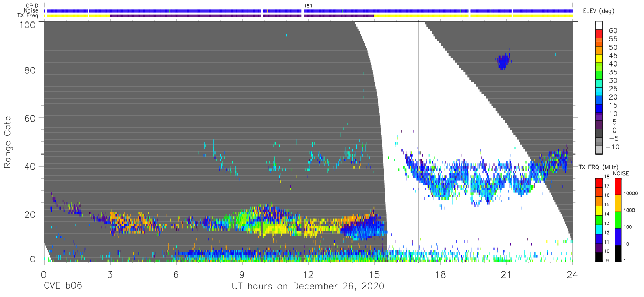644x297 pixels.
Task: Click the x-axis tick label '9'
Action: tap(242, 274)
